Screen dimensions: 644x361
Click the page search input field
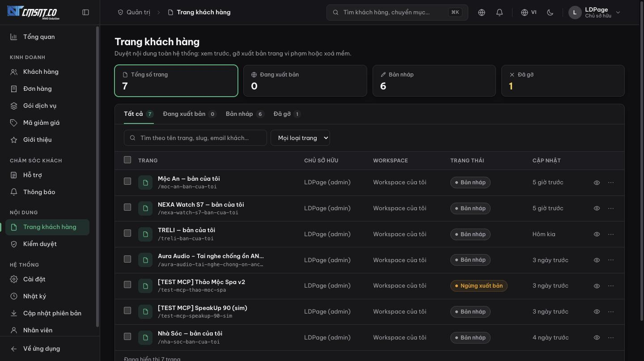(195, 138)
